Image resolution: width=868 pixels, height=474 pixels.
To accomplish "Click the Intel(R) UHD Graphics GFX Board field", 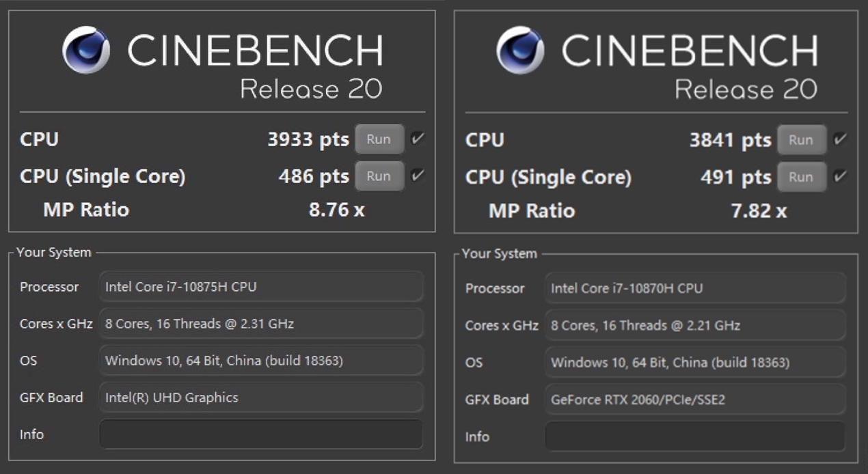I will (x=261, y=398).
